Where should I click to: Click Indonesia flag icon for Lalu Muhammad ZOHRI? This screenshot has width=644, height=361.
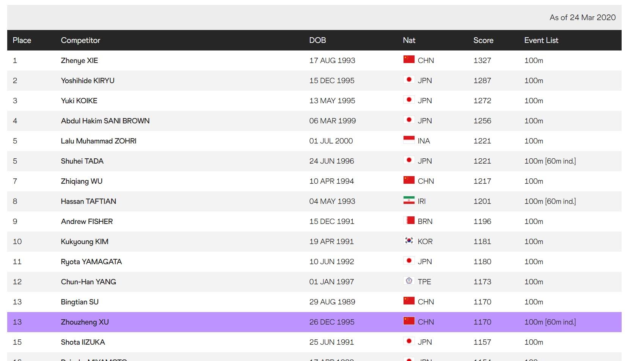[x=408, y=140]
